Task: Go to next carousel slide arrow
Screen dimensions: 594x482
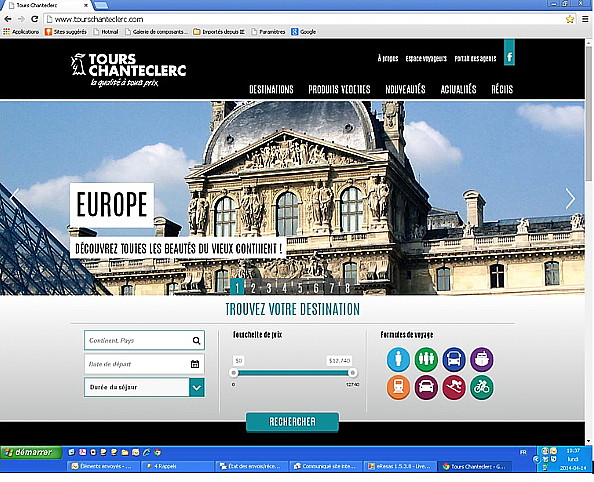Action: pyautogui.click(x=570, y=199)
